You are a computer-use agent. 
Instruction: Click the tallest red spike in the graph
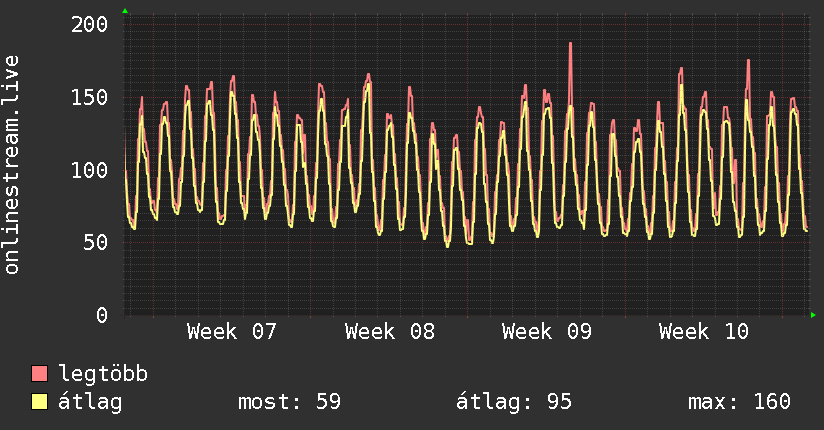click(x=570, y=46)
